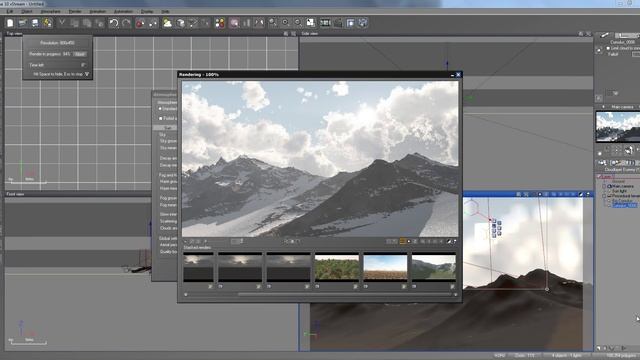640x360 pixels.
Task: Click the film strip animation icon
Action: click(x=325, y=23)
